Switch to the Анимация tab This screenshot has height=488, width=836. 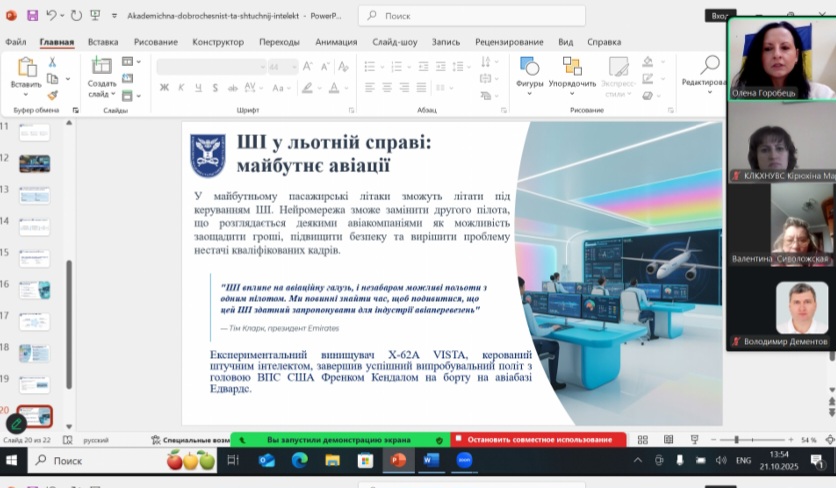point(336,42)
